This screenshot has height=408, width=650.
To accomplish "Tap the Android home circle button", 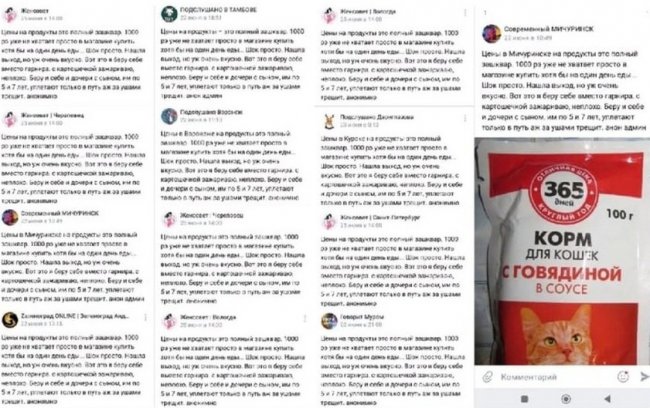I will (566, 399).
